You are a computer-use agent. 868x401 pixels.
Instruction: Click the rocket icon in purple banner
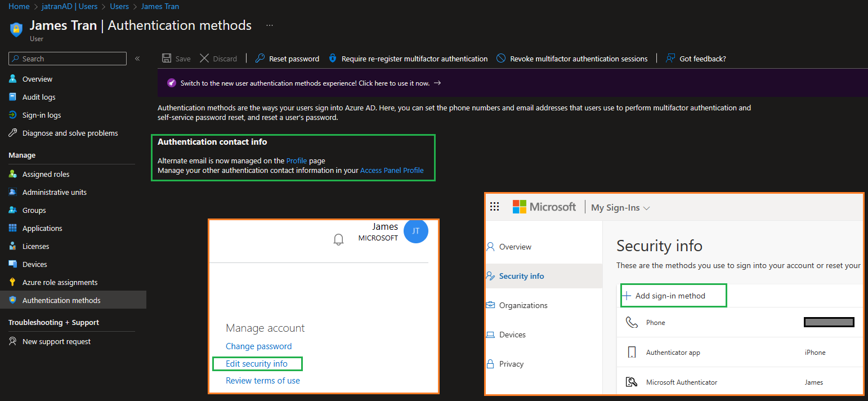(x=172, y=83)
